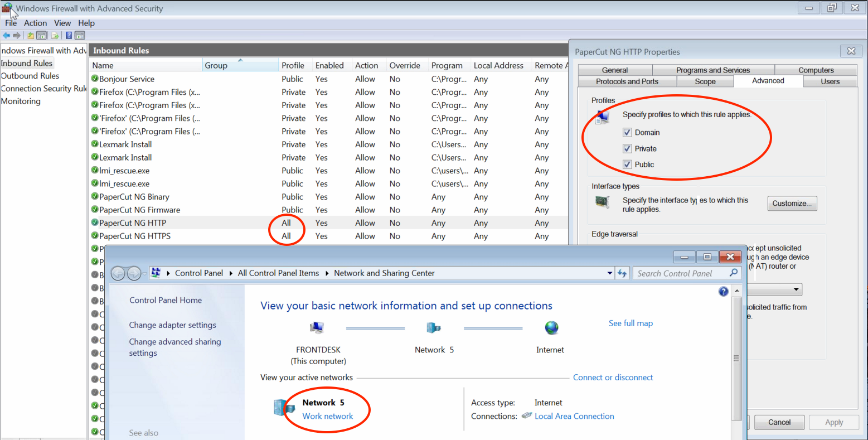
Task: Click the Profiles section computer icon
Action: 603,117
